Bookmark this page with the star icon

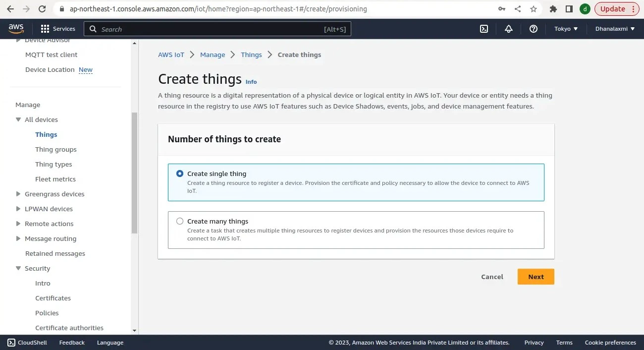[534, 9]
